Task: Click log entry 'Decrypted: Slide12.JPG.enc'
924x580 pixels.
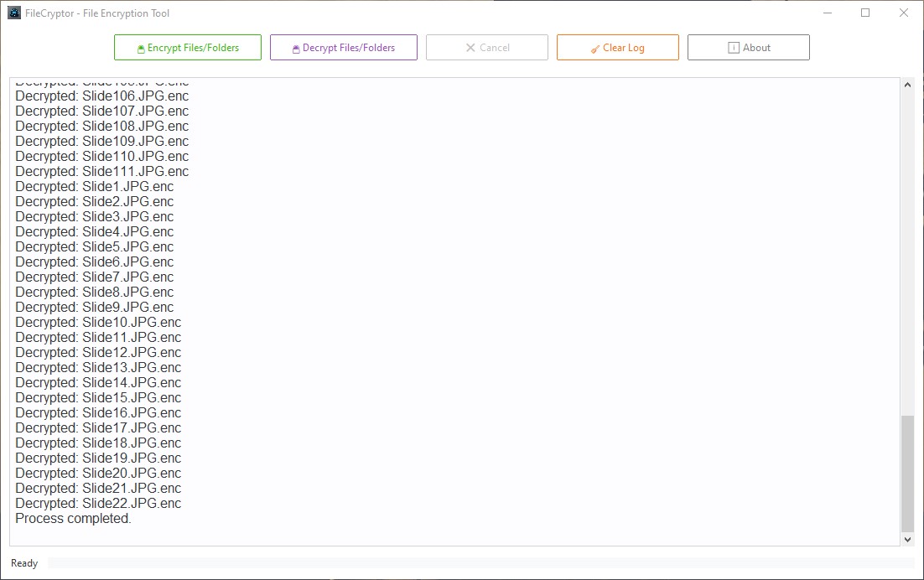Action: [x=98, y=353]
